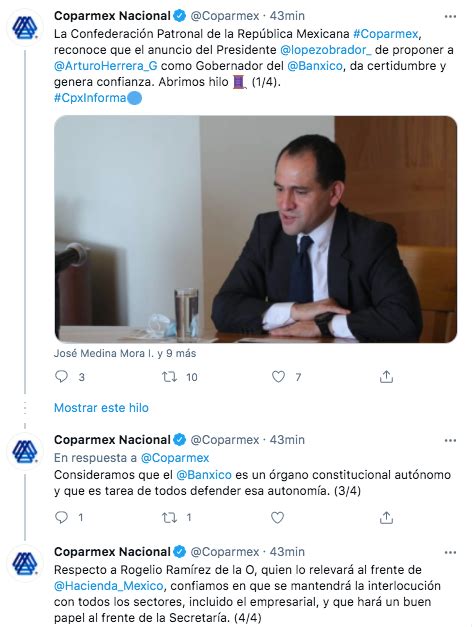The height and width of the screenshot is (627, 472).
Task: View tagged people José Medina Mora I. y 9 más
Action: (x=125, y=353)
